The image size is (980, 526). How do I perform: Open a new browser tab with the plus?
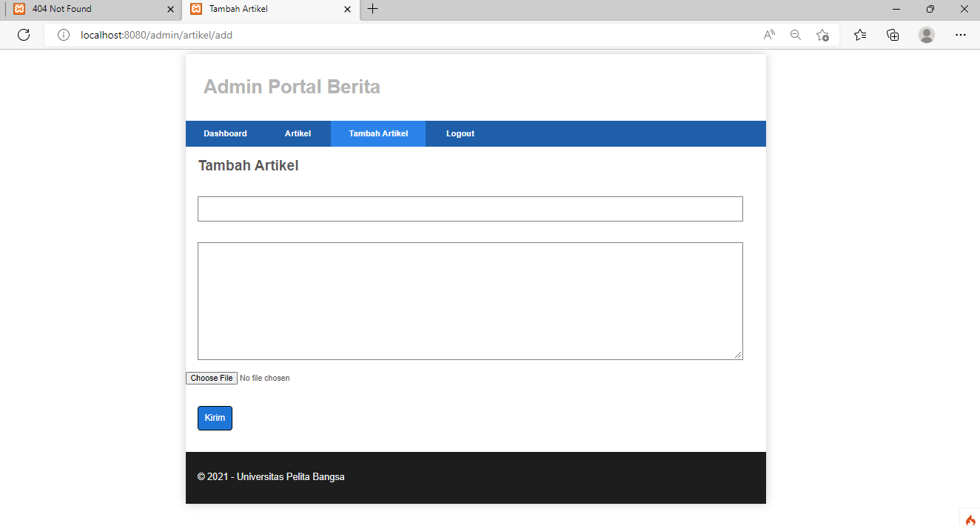click(x=372, y=9)
